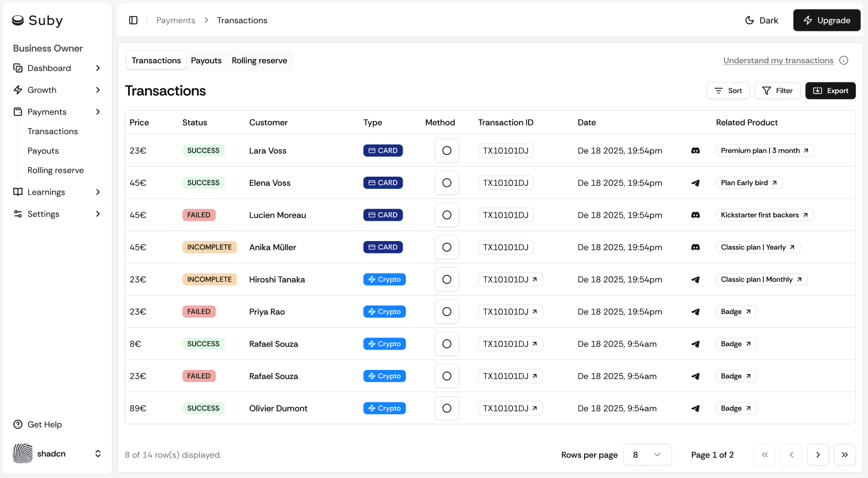Click the Export button
This screenshot has height=478, width=868.
pyautogui.click(x=830, y=90)
